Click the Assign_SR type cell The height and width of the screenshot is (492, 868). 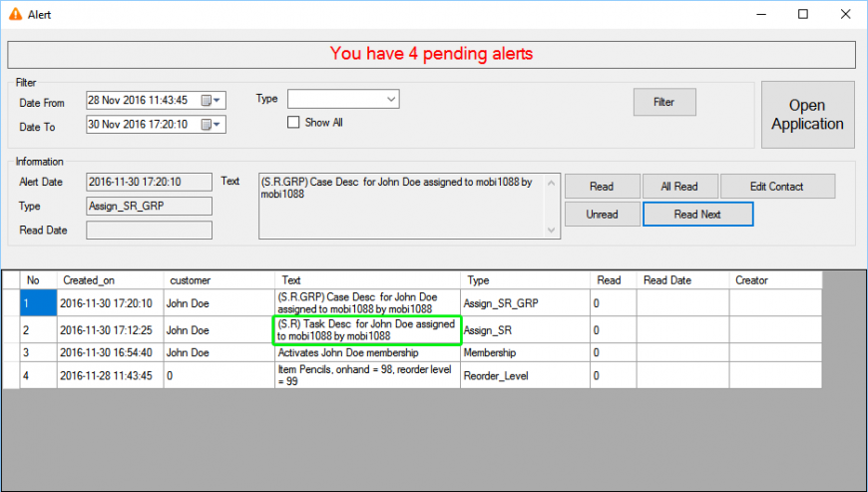(526, 330)
